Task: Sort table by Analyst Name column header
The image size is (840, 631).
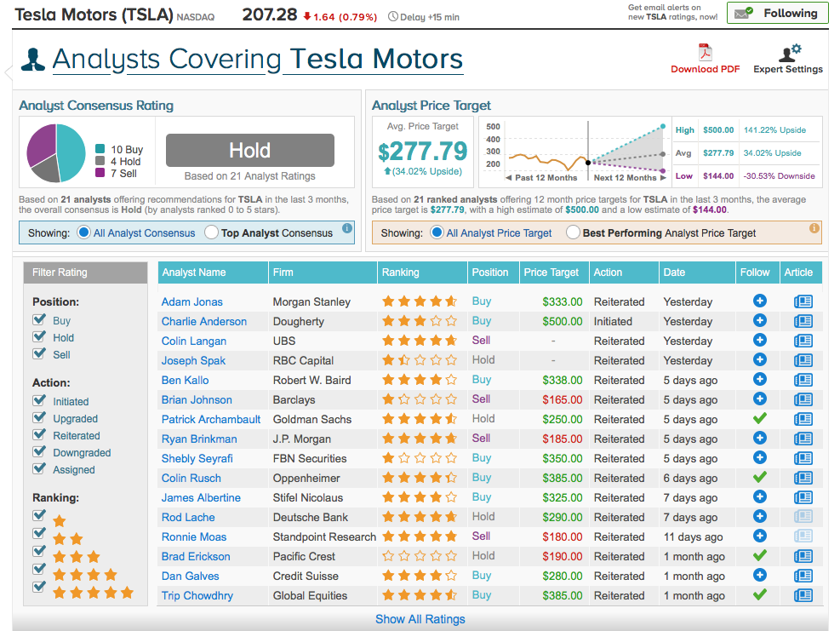Action: [x=214, y=272]
